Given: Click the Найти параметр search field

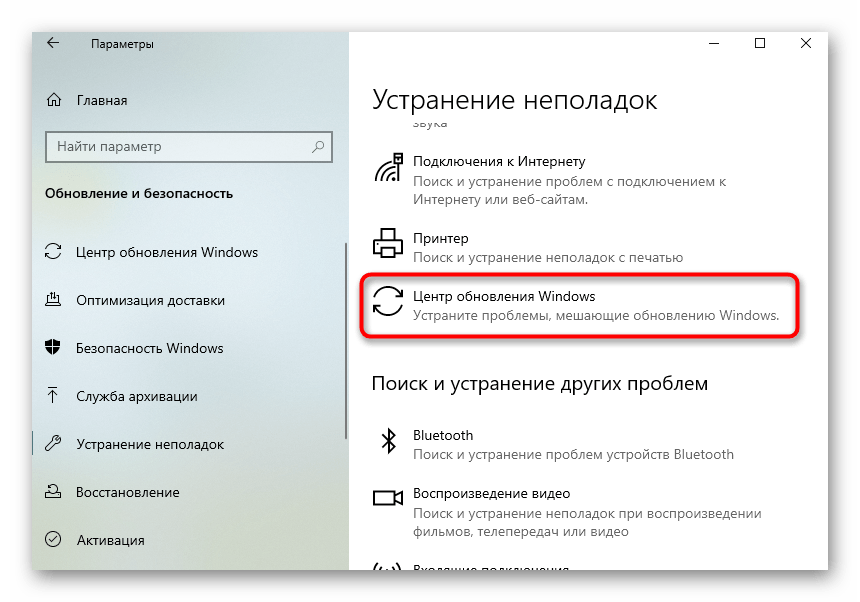Looking at the screenshot, I should pyautogui.click(x=189, y=146).
